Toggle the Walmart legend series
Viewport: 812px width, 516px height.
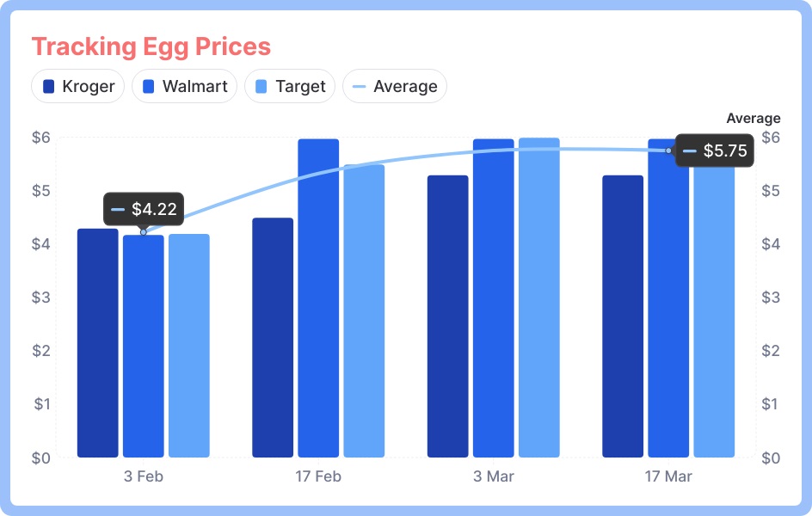(184, 86)
